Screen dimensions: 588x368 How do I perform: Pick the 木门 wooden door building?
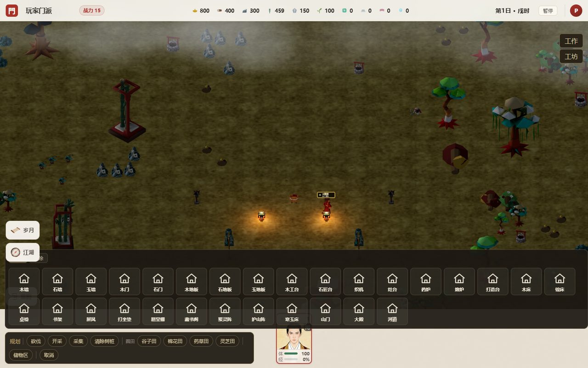pos(124,282)
